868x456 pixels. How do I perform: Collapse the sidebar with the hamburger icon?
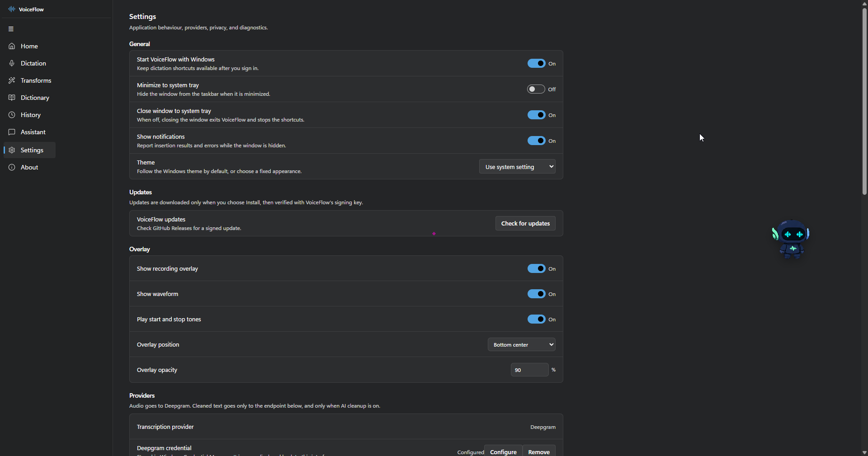[11, 29]
